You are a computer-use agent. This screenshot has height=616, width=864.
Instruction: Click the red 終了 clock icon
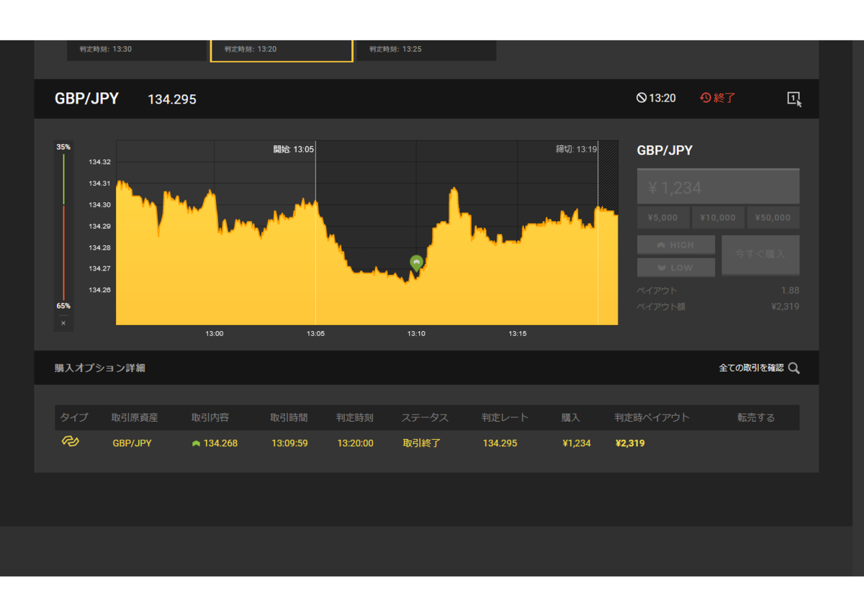(706, 98)
